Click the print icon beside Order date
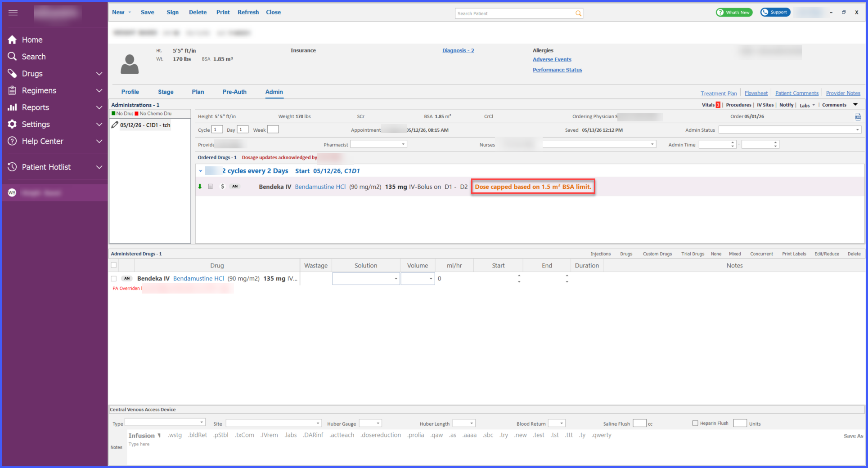868x468 pixels. (858, 116)
